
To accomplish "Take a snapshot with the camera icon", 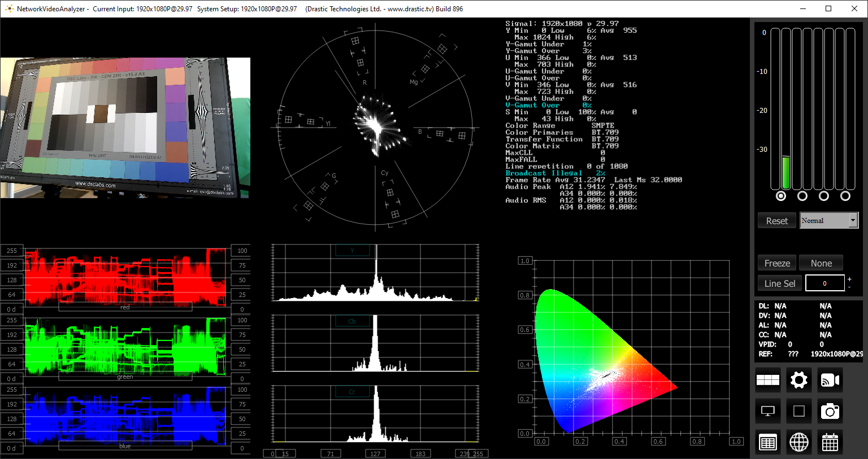I will 830,411.
